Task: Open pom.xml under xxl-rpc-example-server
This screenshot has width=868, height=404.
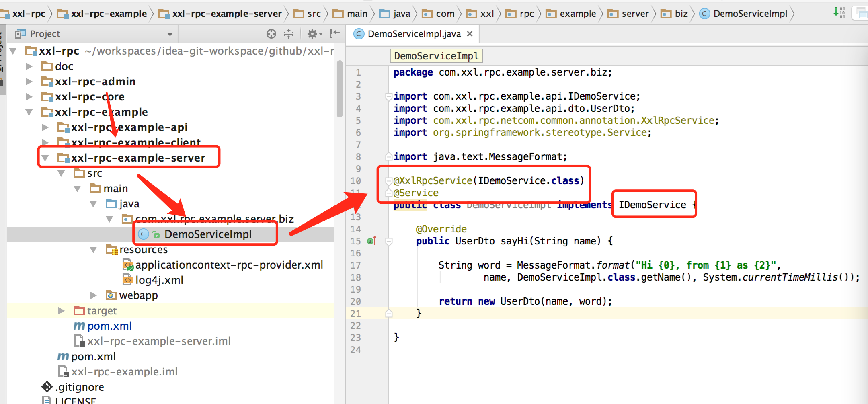Action: pos(109,326)
